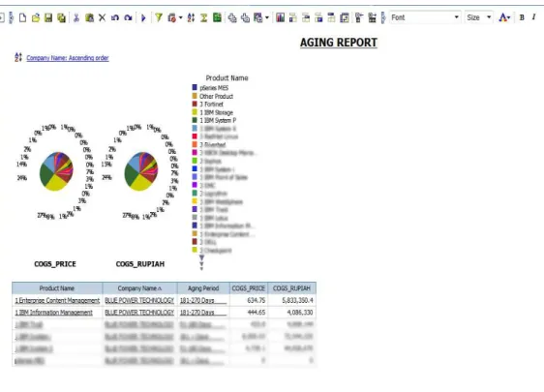Click Other Product legend color swatch
Image resolution: width=544 pixels, height=392 pixels.
[x=195, y=96]
